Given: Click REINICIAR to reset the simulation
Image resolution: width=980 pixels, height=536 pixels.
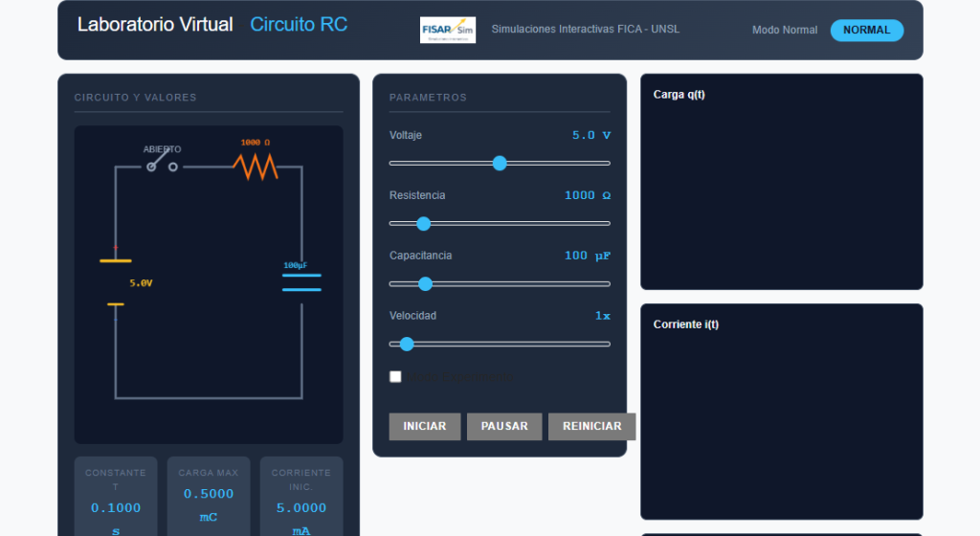Looking at the screenshot, I should 591,427.
